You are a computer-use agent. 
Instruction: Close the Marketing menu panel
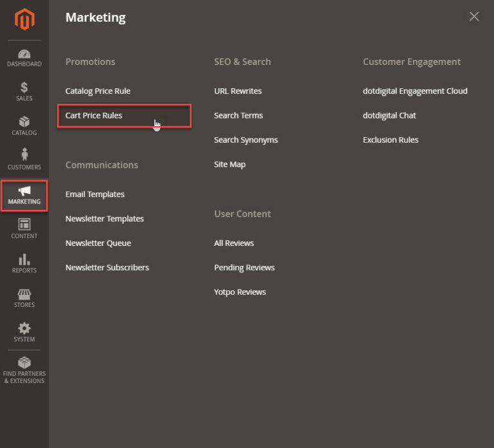coord(474,16)
